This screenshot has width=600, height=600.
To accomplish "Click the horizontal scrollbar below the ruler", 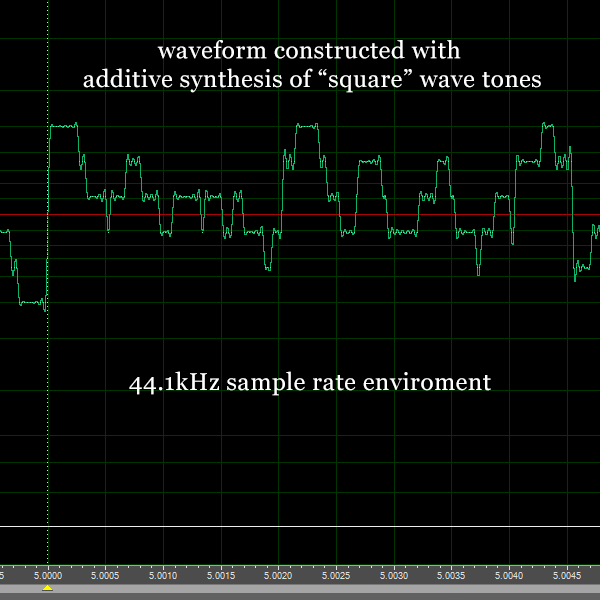I will click(x=300, y=594).
